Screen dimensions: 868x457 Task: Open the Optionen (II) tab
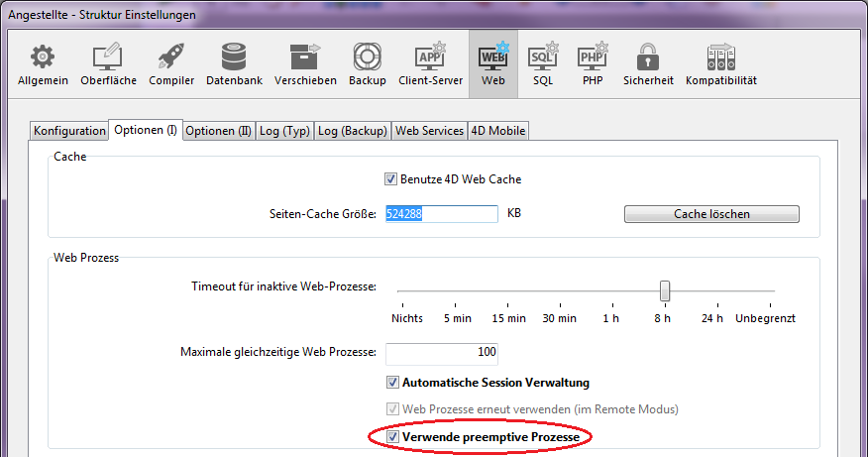click(x=218, y=131)
